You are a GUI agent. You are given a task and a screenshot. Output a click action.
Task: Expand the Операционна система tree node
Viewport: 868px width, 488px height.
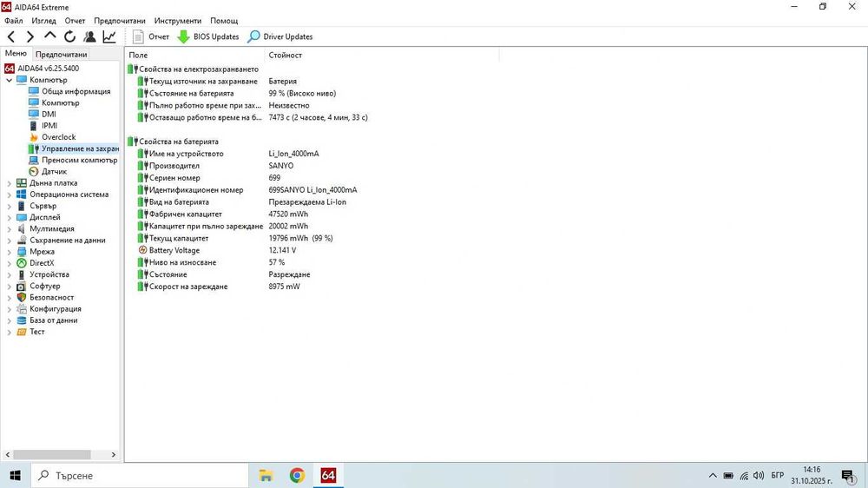click(9, 195)
